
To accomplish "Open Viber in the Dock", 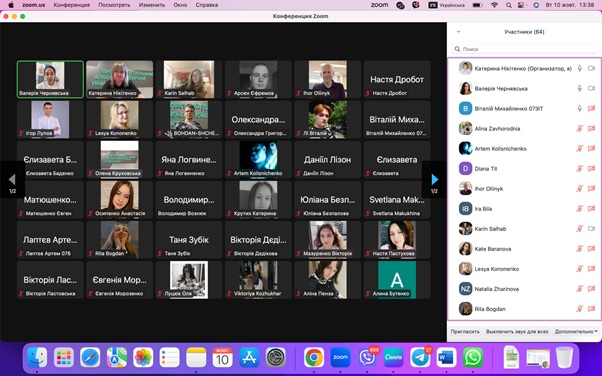I will click(x=367, y=357).
